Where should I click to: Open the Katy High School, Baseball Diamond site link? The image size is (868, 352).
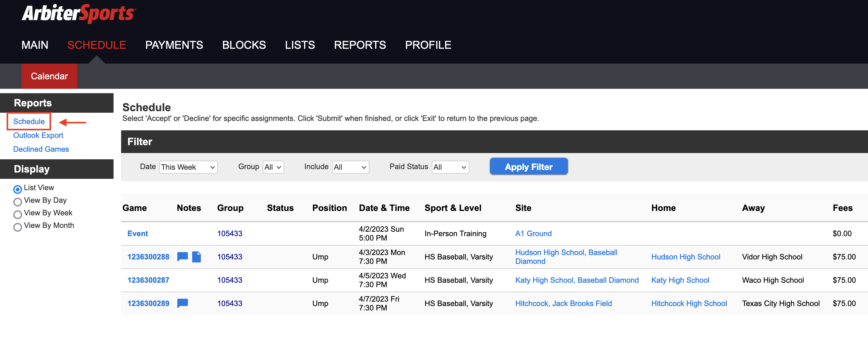click(x=577, y=280)
